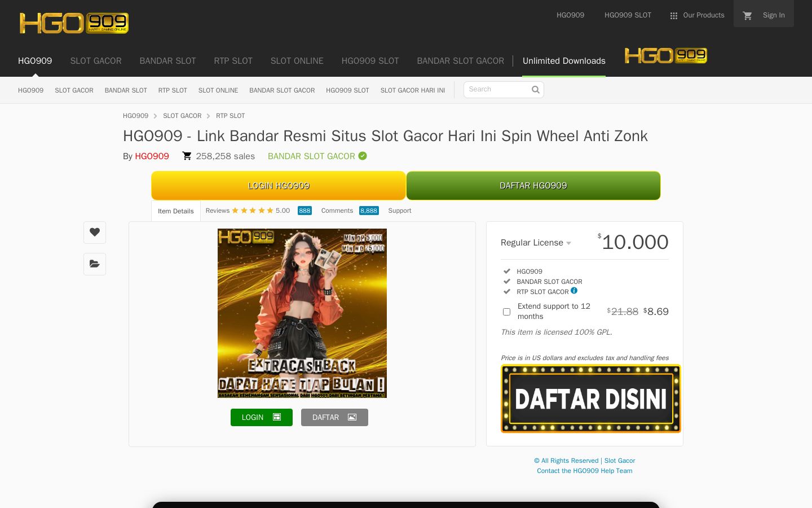Click the green LOGIN button under the image

click(x=262, y=417)
